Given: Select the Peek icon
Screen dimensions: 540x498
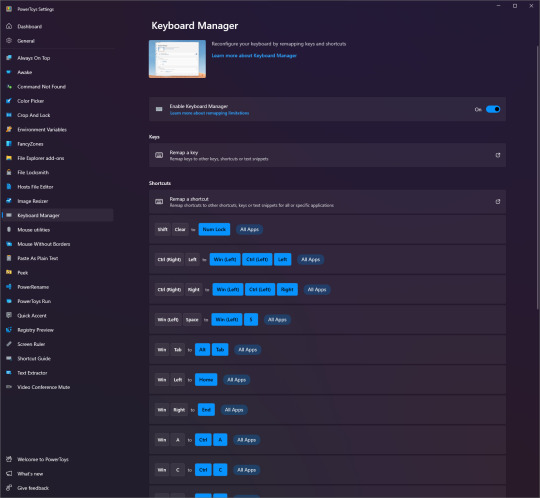Looking at the screenshot, I should coord(9,272).
